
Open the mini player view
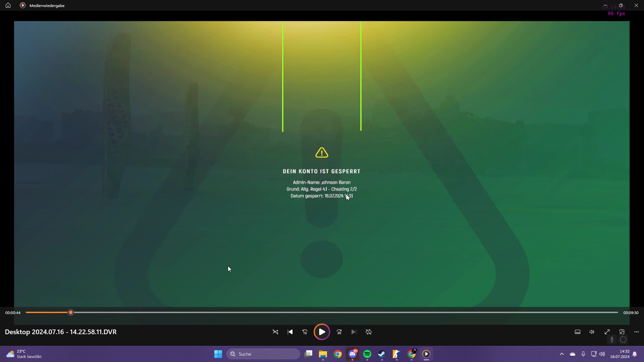(x=622, y=332)
